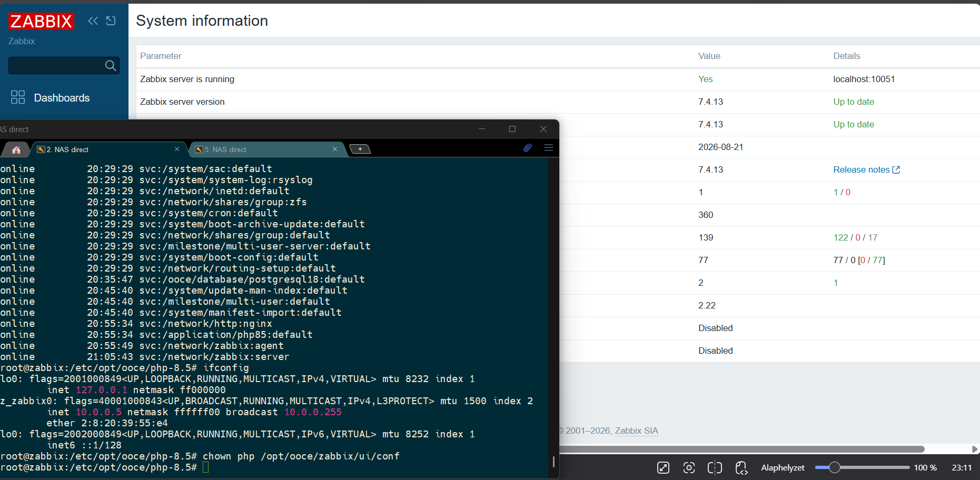The image size is (980, 480).
Task: Click the code-page icon in bottom bar
Action: [741, 467]
